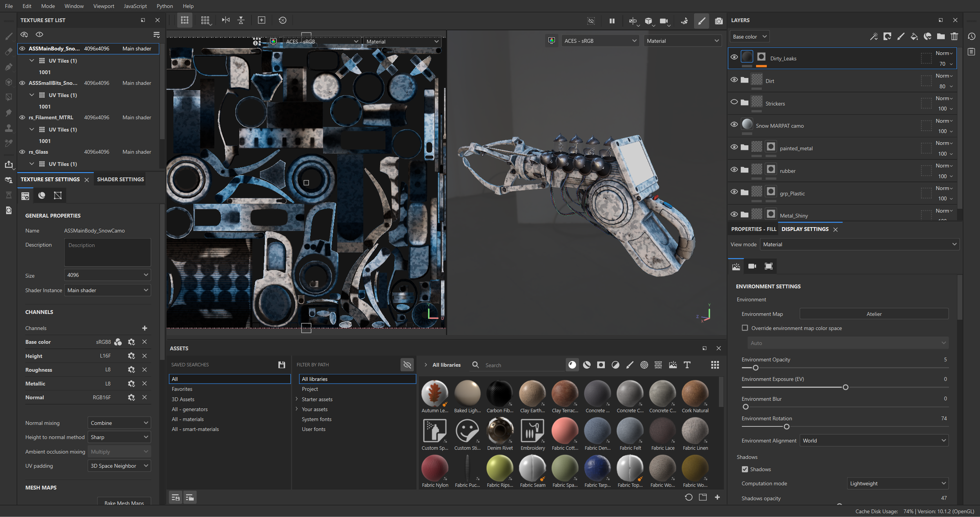Open the Viewport menu
Viewport: 980px width, 517px height.
point(103,6)
